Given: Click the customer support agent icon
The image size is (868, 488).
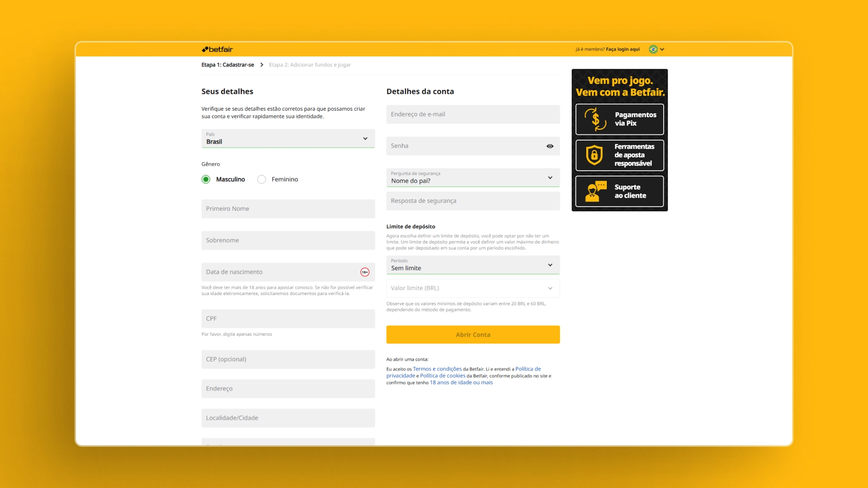Looking at the screenshot, I should 596,191.
